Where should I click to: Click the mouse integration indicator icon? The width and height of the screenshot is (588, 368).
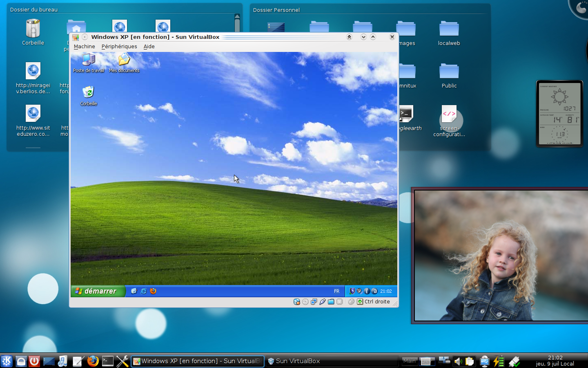pyautogui.click(x=351, y=302)
